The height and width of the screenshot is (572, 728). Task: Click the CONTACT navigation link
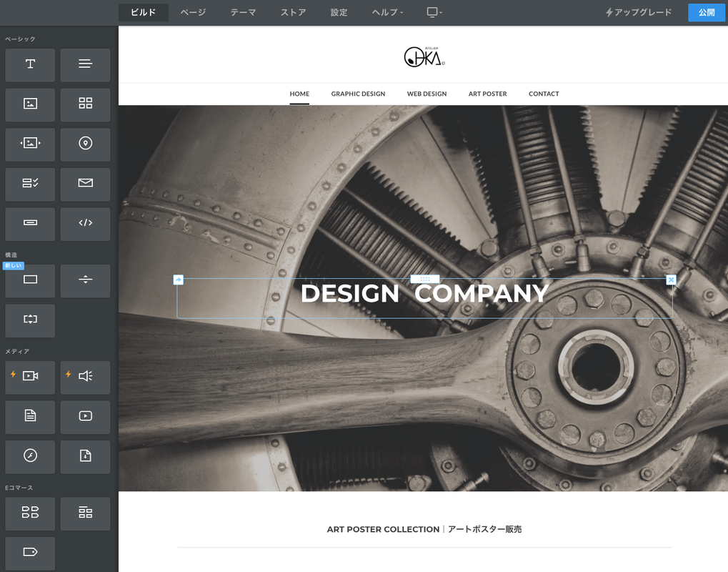[x=544, y=94]
